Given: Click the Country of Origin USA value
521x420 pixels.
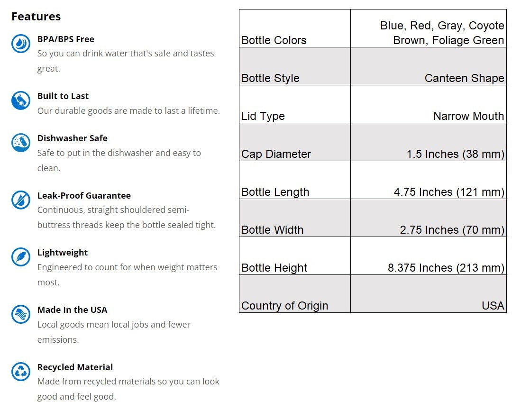Looking at the screenshot, I should 493,306.
